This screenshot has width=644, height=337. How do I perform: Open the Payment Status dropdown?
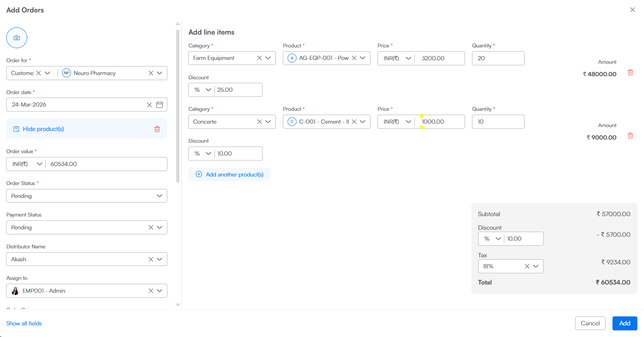(x=160, y=227)
